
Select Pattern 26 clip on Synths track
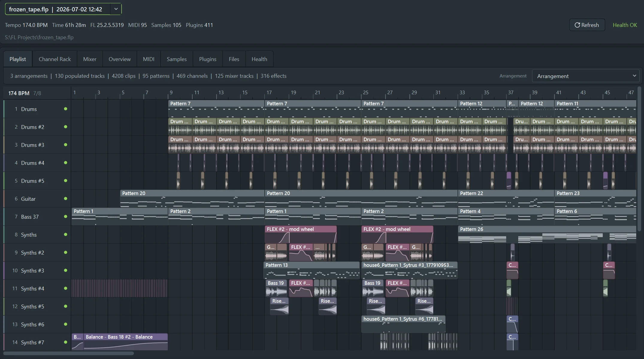[547, 235]
